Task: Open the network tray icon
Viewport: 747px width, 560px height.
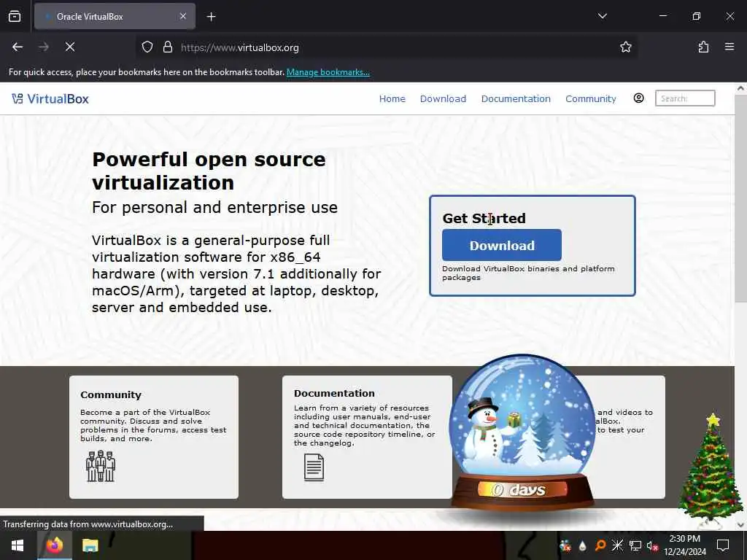Action: (x=635, y=545)
